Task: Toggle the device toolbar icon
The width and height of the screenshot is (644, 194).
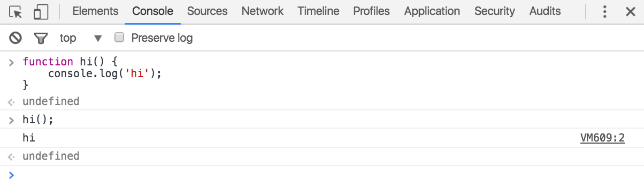Action: click(x=41, y=11)
